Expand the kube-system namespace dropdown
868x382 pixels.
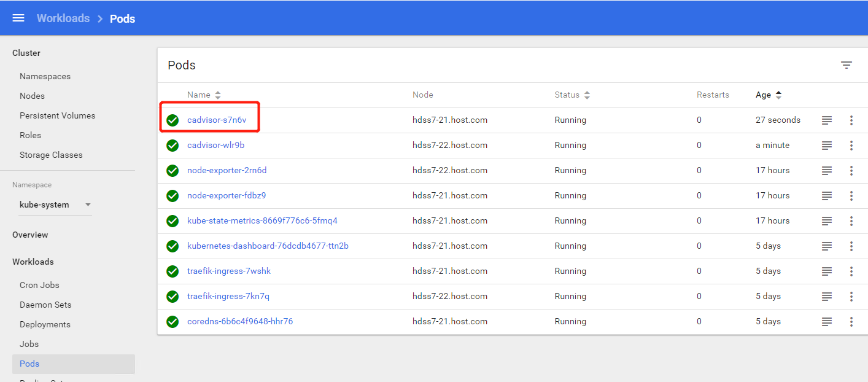(88, 205)
